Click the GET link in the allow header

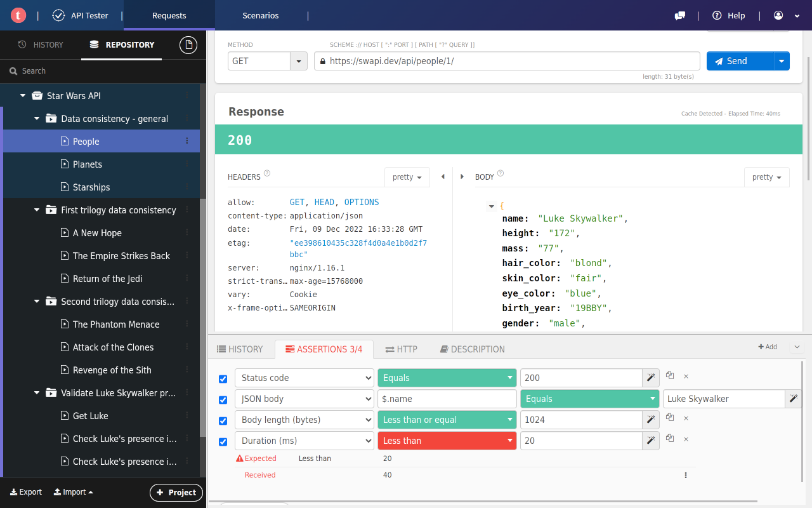297,201
